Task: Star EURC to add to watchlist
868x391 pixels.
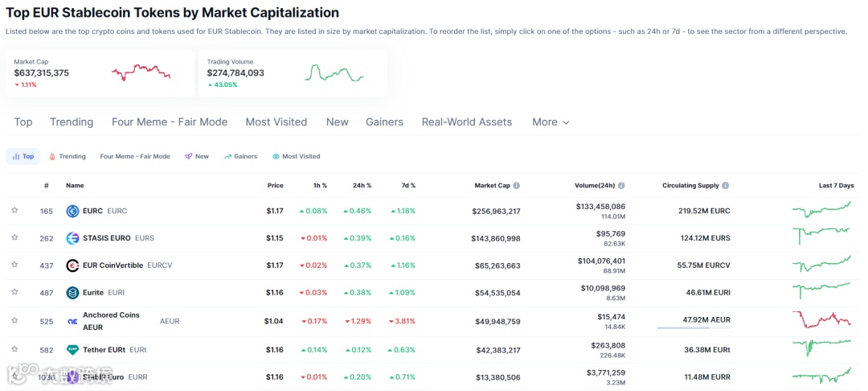Action: 14,211
